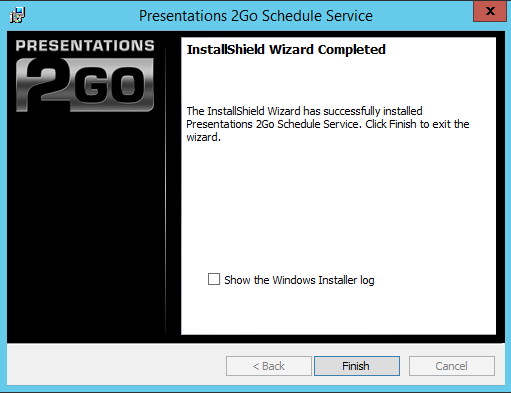Click the vertical divider line beside banner

point(166,192)
